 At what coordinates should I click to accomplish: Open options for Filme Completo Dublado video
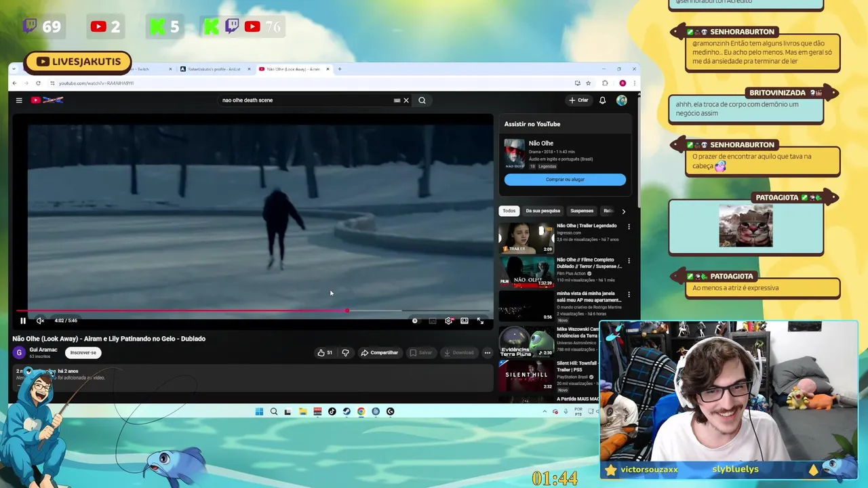click(x=629, y=260)
